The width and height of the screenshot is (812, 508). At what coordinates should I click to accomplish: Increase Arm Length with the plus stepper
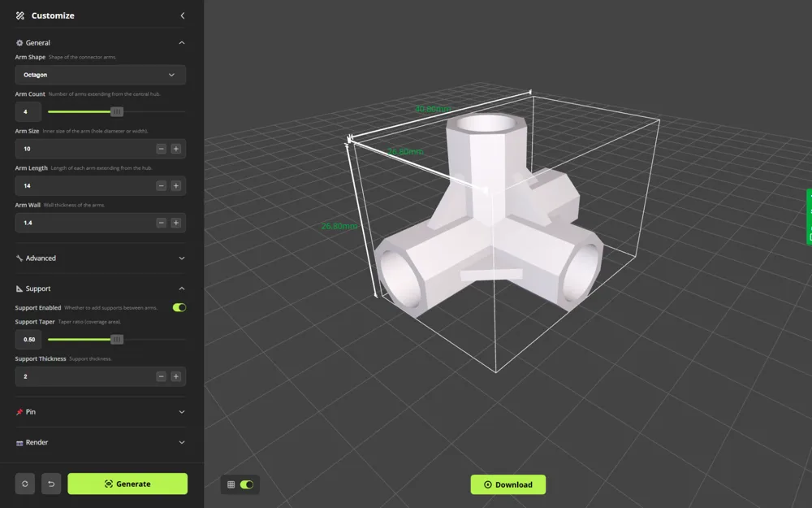[176, 185]
